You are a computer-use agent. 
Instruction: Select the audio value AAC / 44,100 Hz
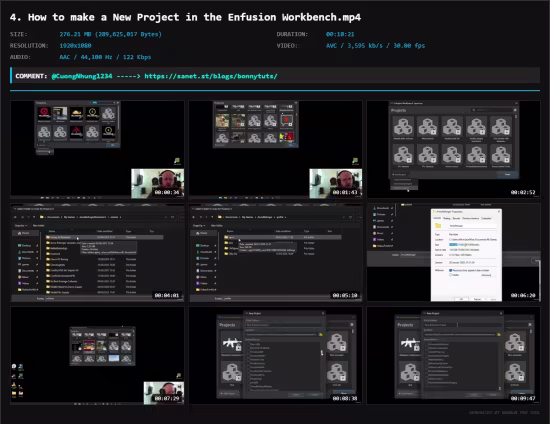tap(105, 57)
